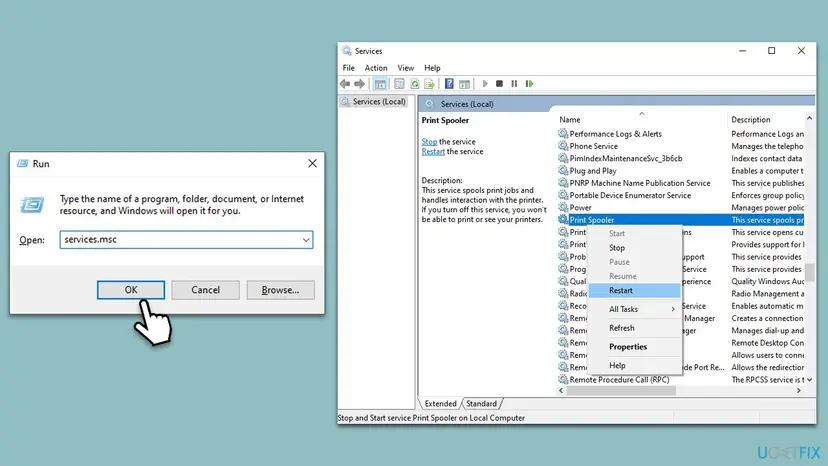Open the Action menu in Services
Viewport: 828px width, 466px height.
375,68
